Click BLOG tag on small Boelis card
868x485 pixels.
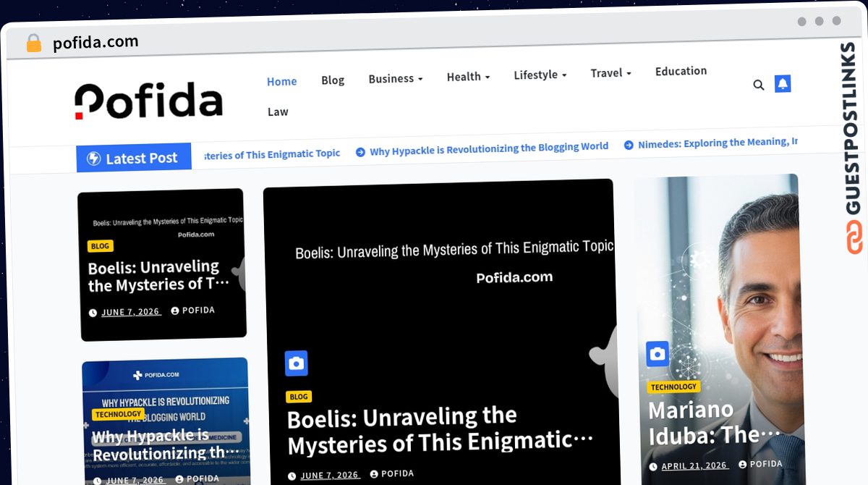101,246
